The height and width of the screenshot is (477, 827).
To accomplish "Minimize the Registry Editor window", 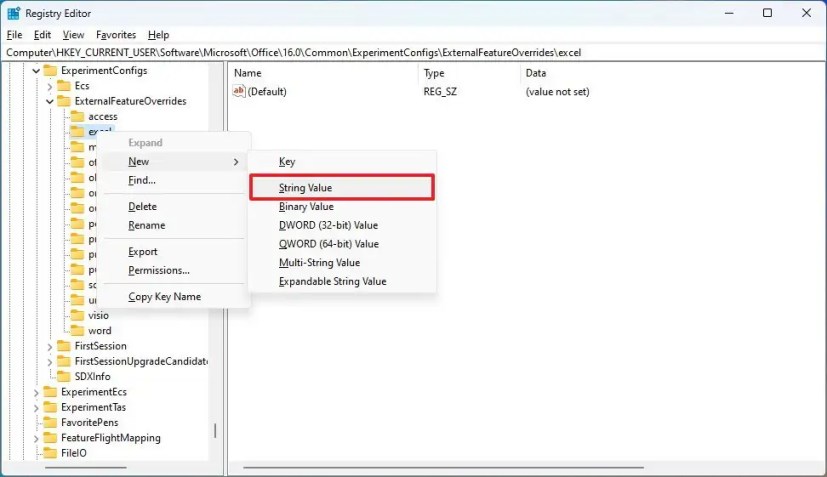I will [x=729, y=13].
